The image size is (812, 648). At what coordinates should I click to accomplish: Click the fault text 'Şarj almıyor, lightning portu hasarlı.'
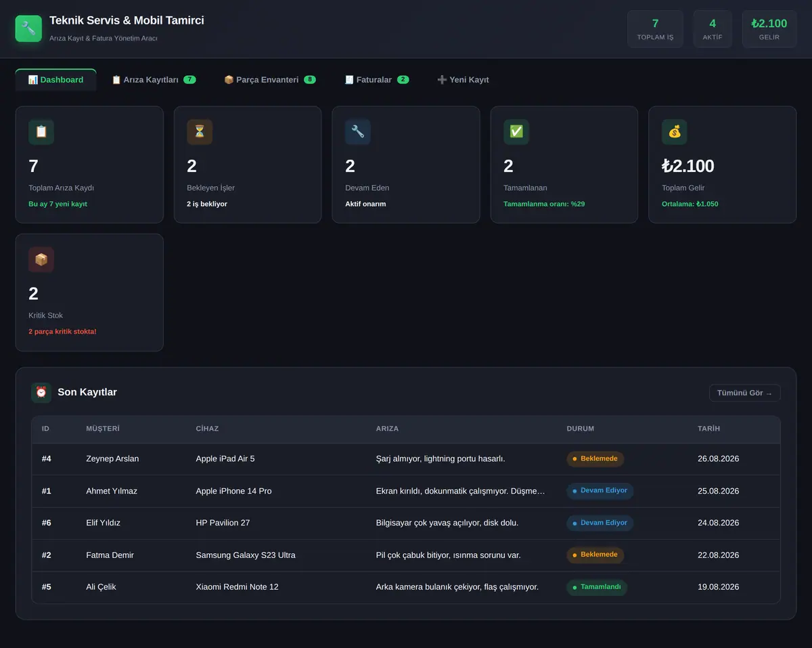(441, 459)
